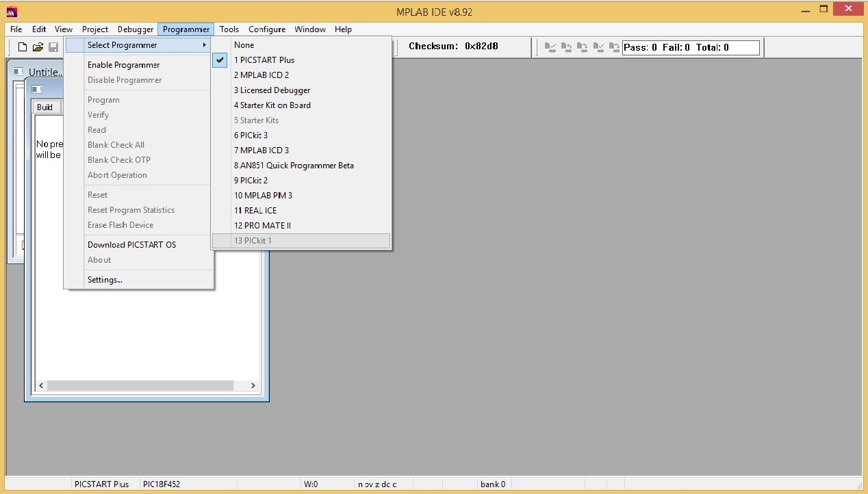Click W:0 register in status bar
The image size is (868, 494).
point(311,484)
